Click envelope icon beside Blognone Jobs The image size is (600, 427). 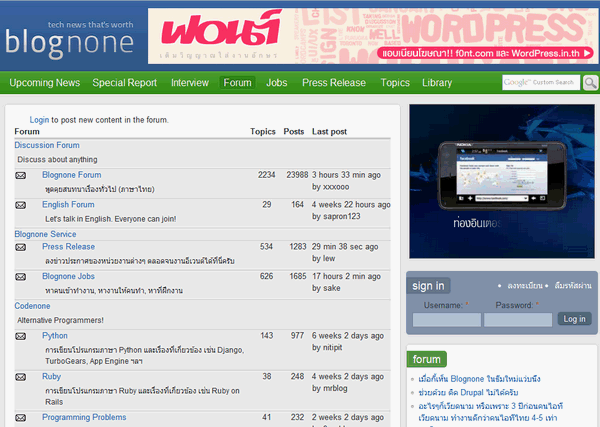click(21, 277)
